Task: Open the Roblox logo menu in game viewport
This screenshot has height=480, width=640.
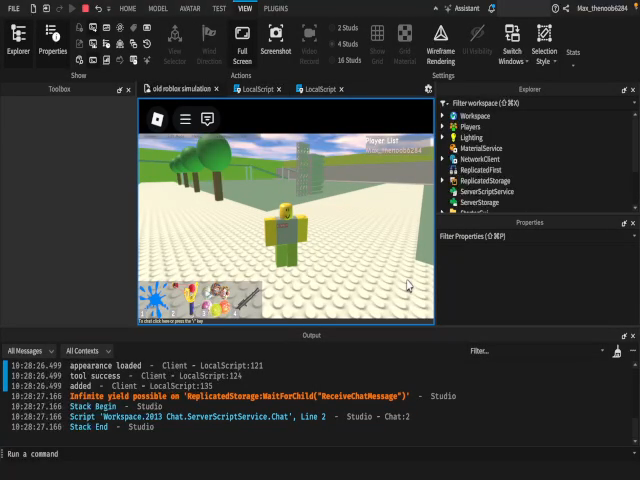Action: coord(157,119)
